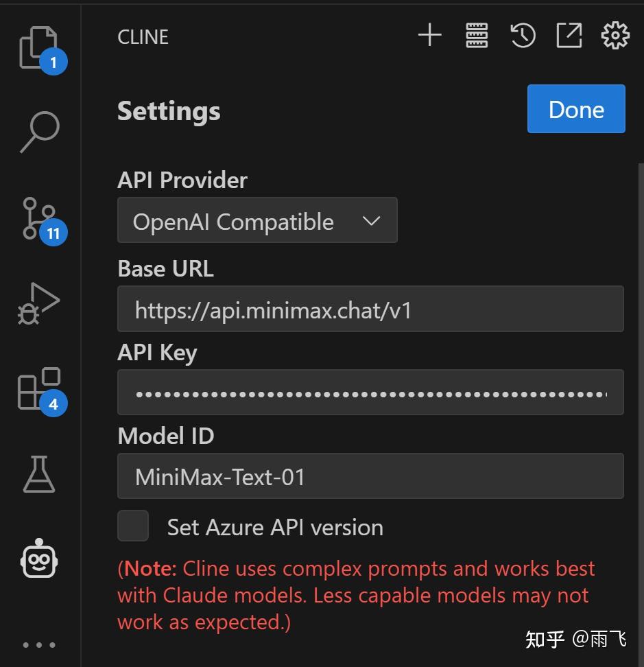This screenshot has height=667, width=644.
Task: Open the Run and Debug view
Action: tap(39, 303)
